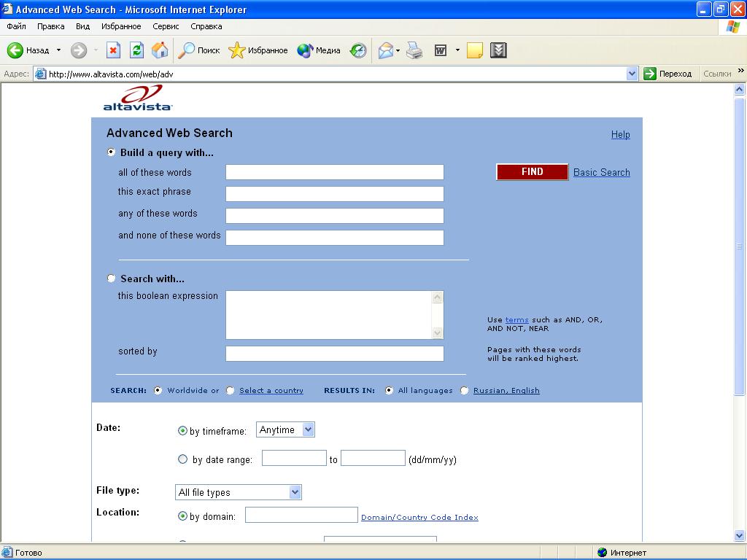Open the Правка menu
The height and width of the screenshot is (560, 747).
(50, 26)
